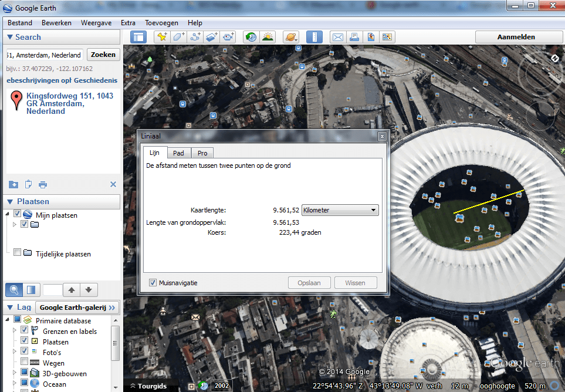565x392 pixels.
Task: Collapse the Mijn plaatsen tree node
Action: pyautogui.click(x=8, y=214)
